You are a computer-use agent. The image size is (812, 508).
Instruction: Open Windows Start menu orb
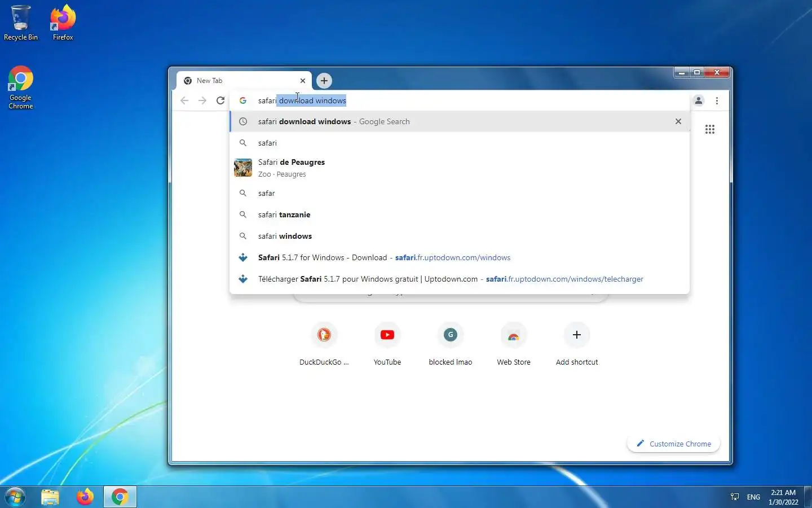(x=15, y=497)
